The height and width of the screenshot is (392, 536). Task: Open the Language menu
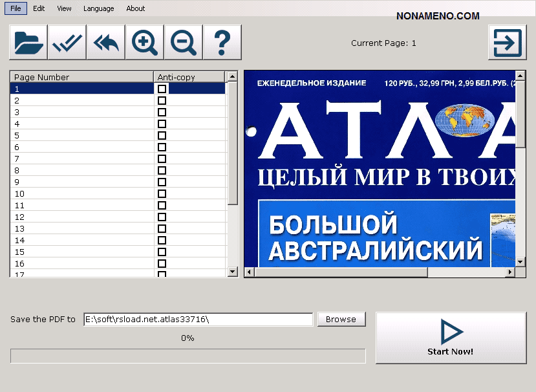click(99, 8)
